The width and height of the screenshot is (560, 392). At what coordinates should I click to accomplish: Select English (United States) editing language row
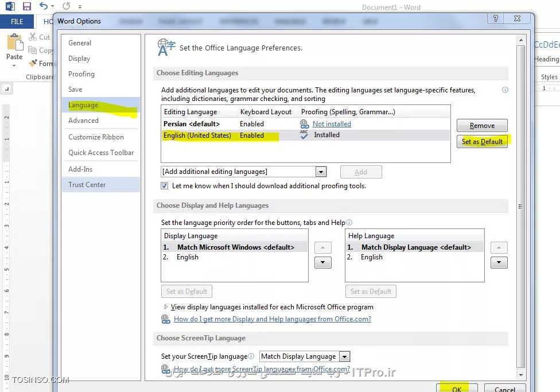point(305,135)
